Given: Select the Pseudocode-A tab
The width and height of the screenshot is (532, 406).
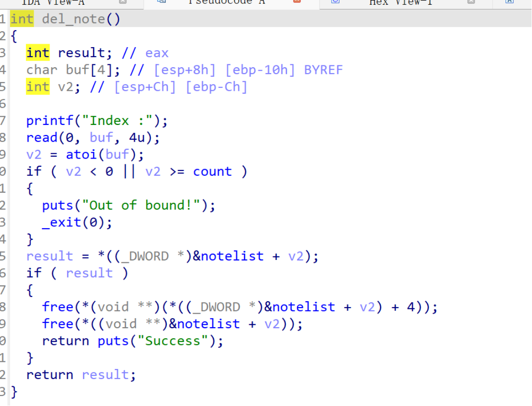Looking at the screenshot, I should [227, 2].
